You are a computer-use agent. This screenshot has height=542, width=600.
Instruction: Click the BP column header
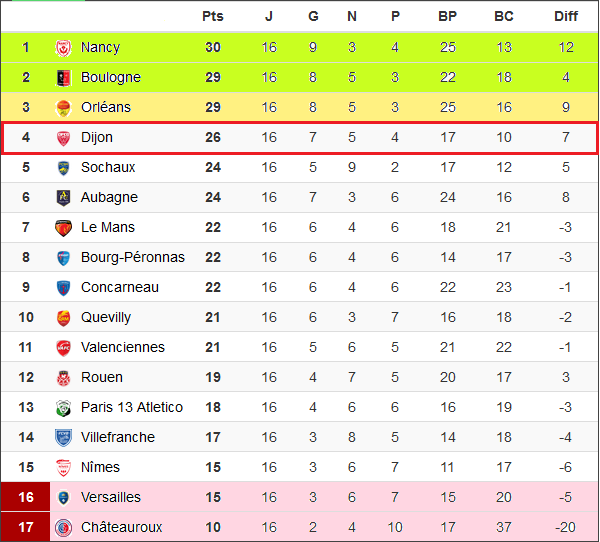pyautogui.click(x=448, y=16)
